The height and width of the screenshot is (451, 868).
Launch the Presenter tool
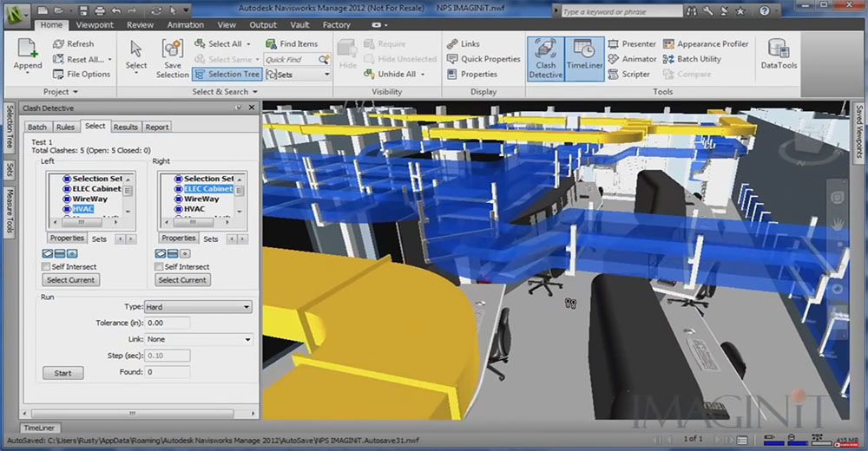pyautogui.click(x=632, y=43)
